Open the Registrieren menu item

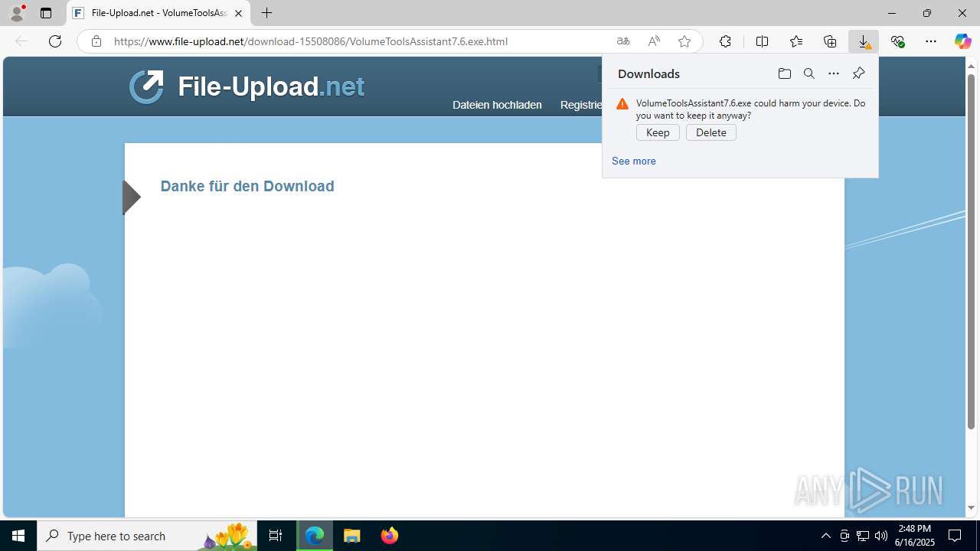[x=581, y=105]
